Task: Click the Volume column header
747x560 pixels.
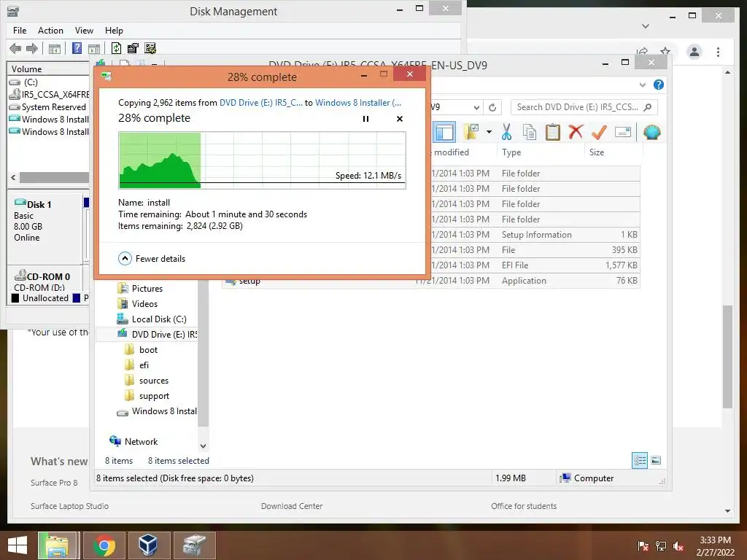Action: (48, 69)
